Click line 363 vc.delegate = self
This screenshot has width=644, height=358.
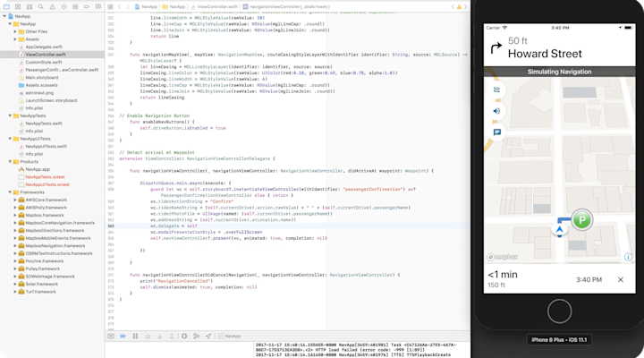174,226
